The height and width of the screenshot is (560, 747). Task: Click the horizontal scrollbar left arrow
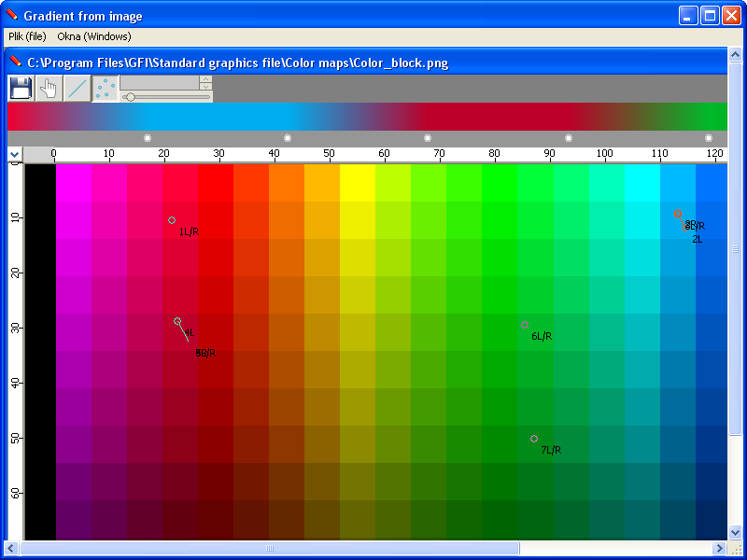[12, 548]
